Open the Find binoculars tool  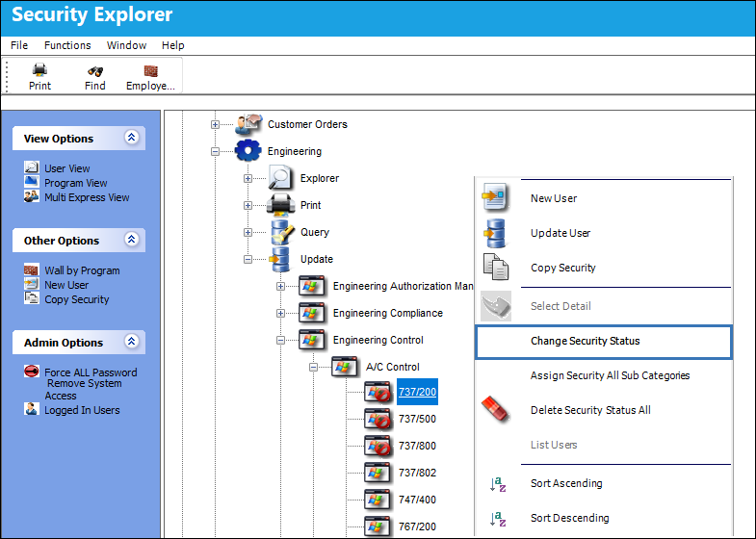(95, 71)
